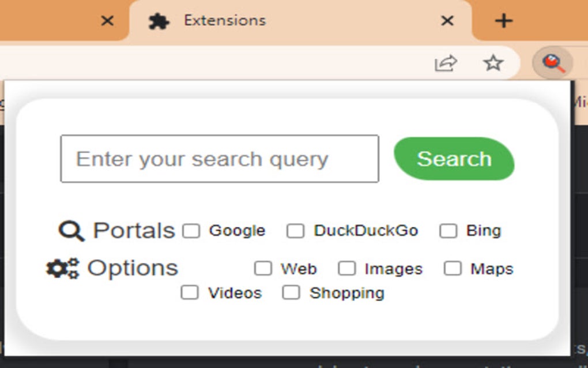Image resolution: width=588 pixels, height=368 pixels.
Task: Click the bookmark star icon
Action: point(493,63)
